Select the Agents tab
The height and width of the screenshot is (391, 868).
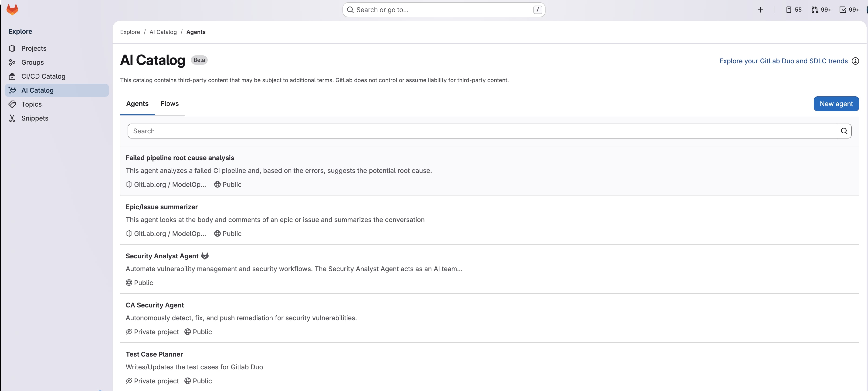coord(137,104)
